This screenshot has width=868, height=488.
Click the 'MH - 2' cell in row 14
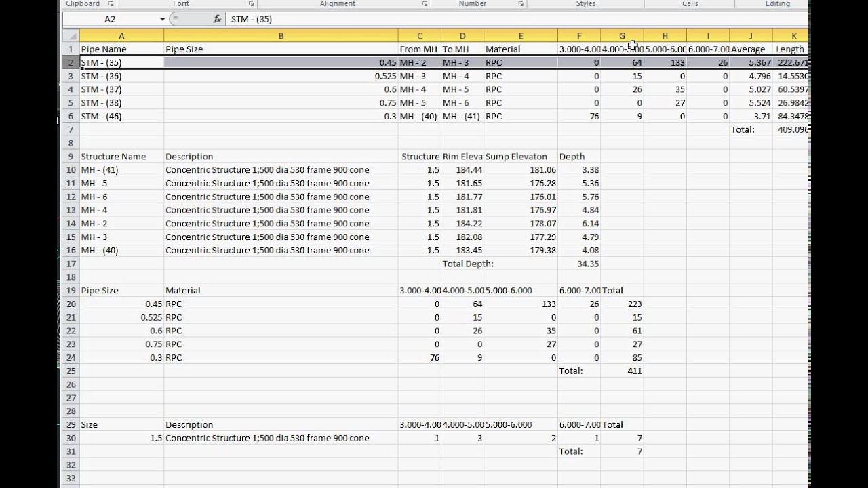[121, 224]
